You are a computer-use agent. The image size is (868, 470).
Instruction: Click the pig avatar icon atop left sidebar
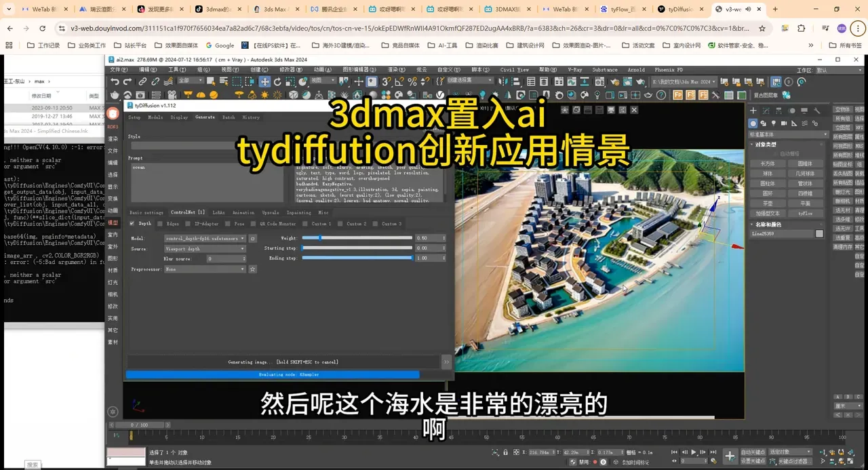click(x=113, y=114)
